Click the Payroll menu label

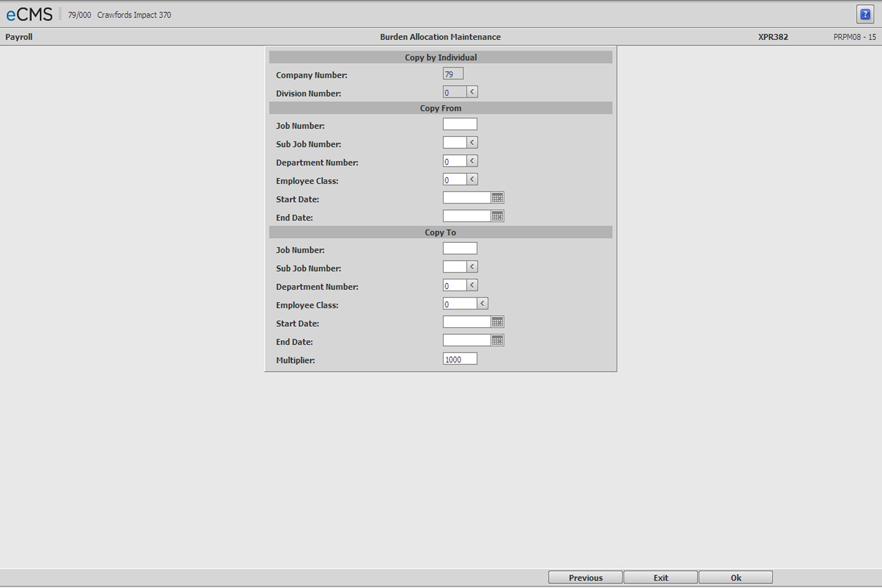[x=19, y=37]
